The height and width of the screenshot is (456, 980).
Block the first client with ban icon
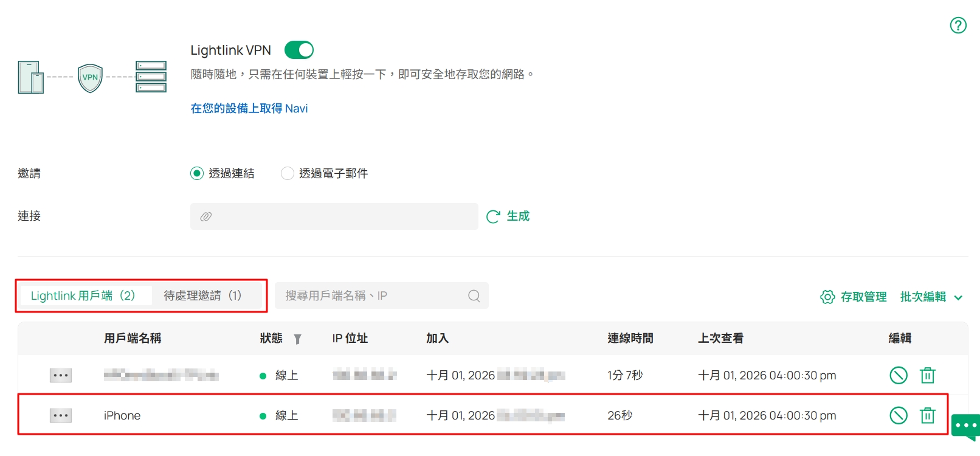coord(899,375)
